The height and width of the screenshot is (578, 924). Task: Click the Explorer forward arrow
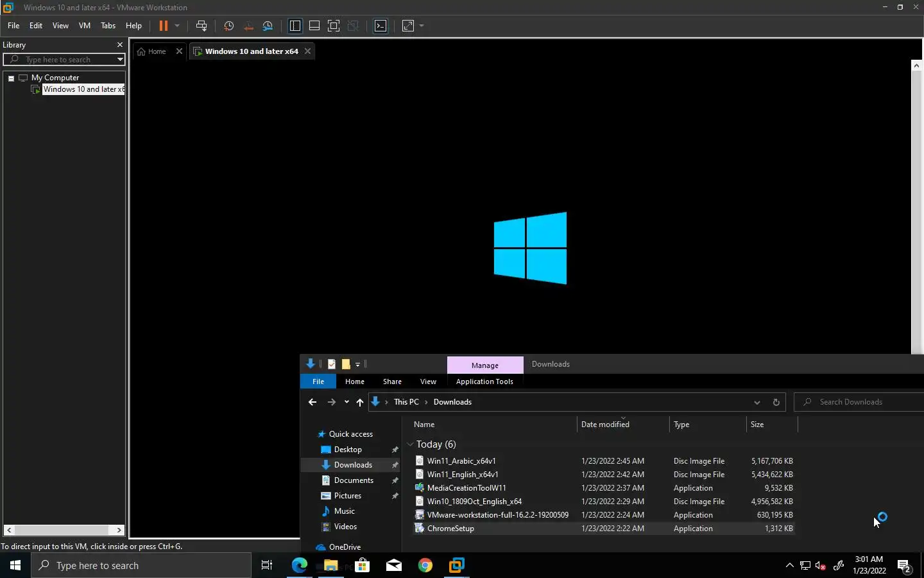[331, 402]
